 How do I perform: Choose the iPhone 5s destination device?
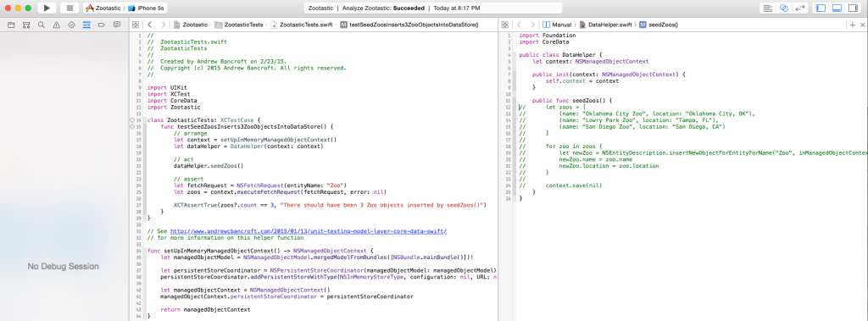146,8
